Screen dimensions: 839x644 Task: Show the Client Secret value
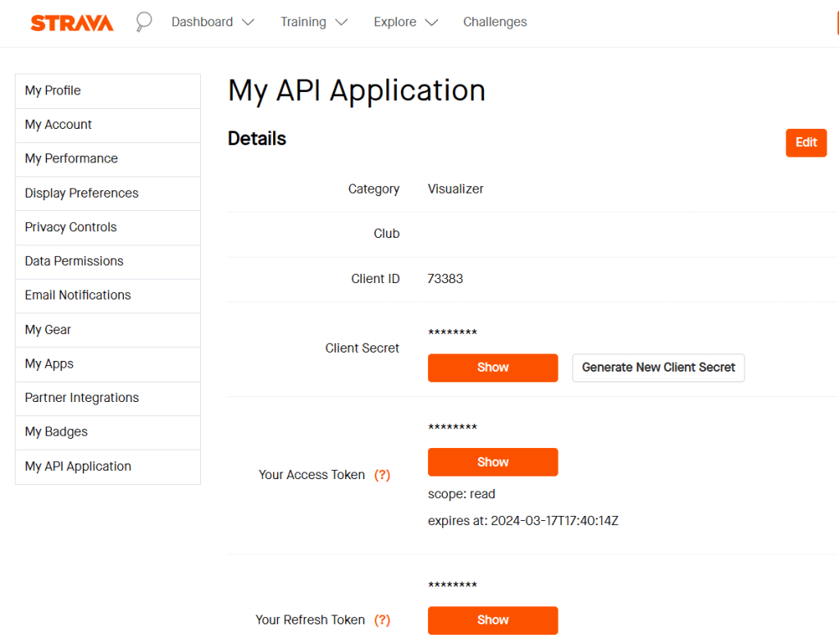492,368
